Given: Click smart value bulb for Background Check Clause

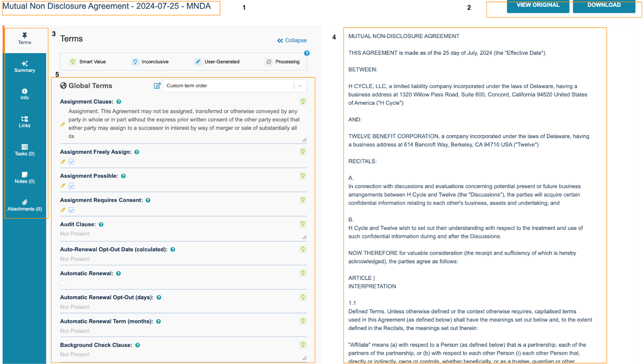Looking at the screenshot, I should [x=303, y=345].
